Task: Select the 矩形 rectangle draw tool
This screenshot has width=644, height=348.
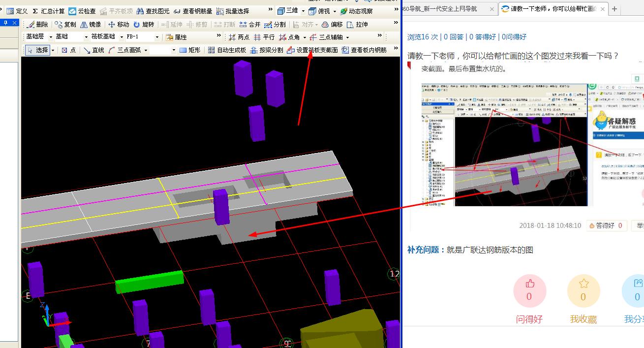Action: click(x=190, y=50)
